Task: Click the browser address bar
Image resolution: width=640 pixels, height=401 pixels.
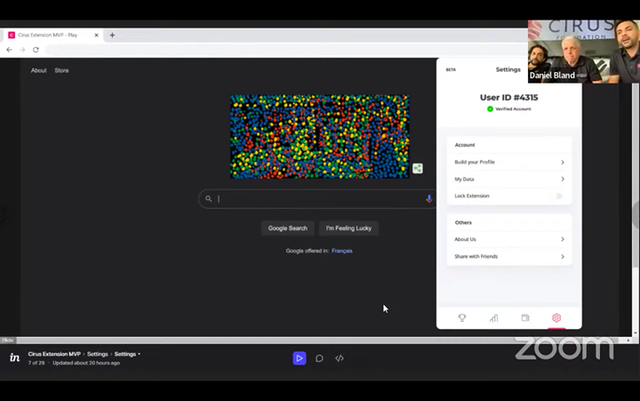Action: pyautogui.click(x=286, y=50)
